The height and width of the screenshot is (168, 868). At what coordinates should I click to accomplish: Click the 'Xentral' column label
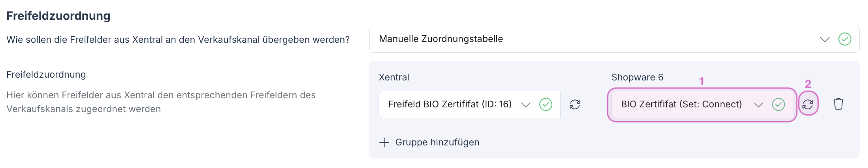click(x=394, y=77)
